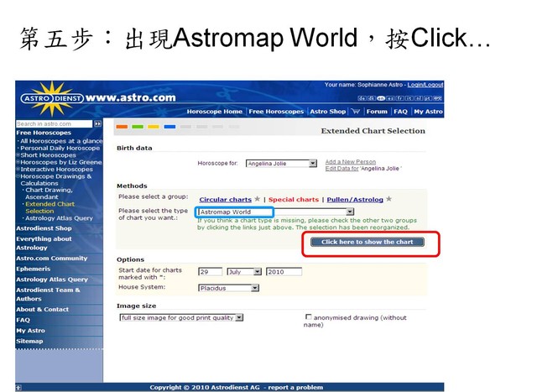
Task: Click the star after Circular charts
Action: tap(258, 199)
